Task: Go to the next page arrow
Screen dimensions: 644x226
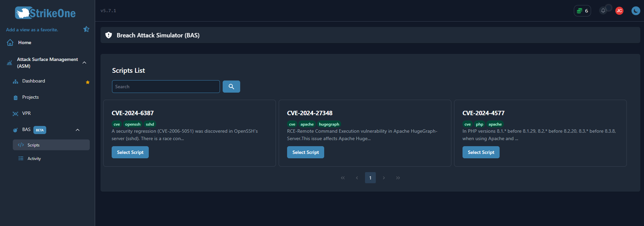Action: (384, 178)
